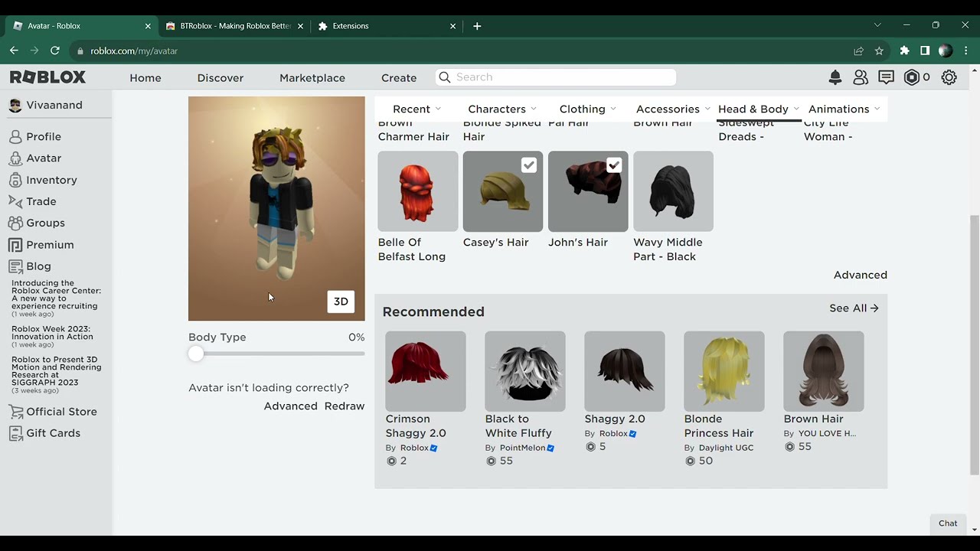Click the share page icon in address bar

click(x=858, y=51)
